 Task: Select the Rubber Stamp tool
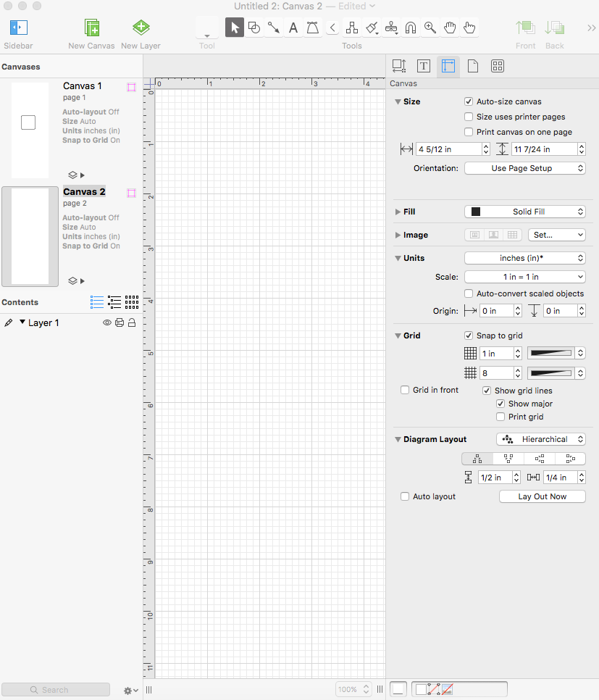point(391,28)
